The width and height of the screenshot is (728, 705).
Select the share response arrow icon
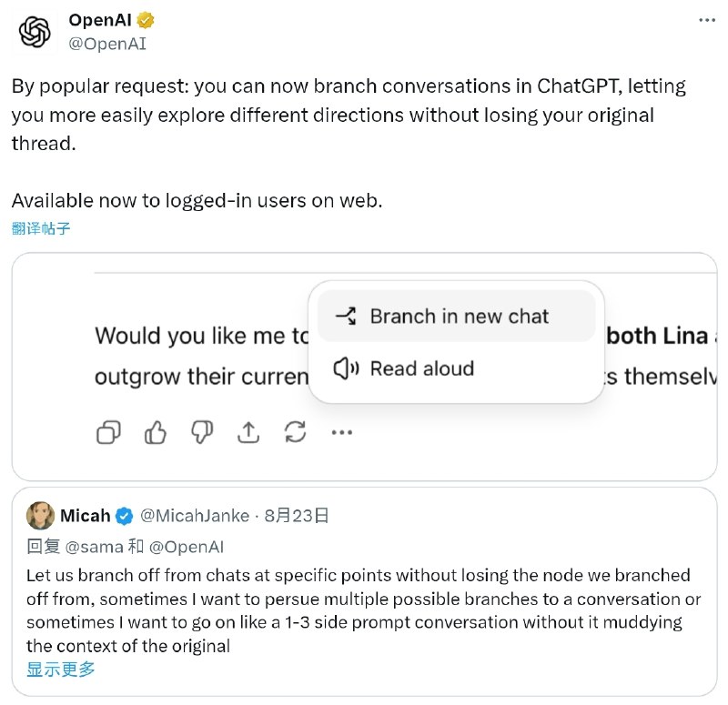click(x=248, y=432)
